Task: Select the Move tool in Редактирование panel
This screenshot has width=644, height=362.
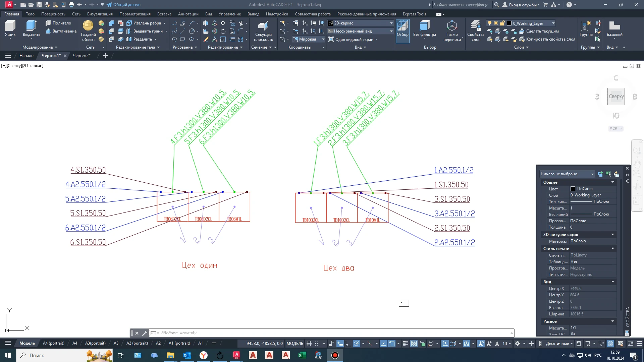Action: [223, 23]
